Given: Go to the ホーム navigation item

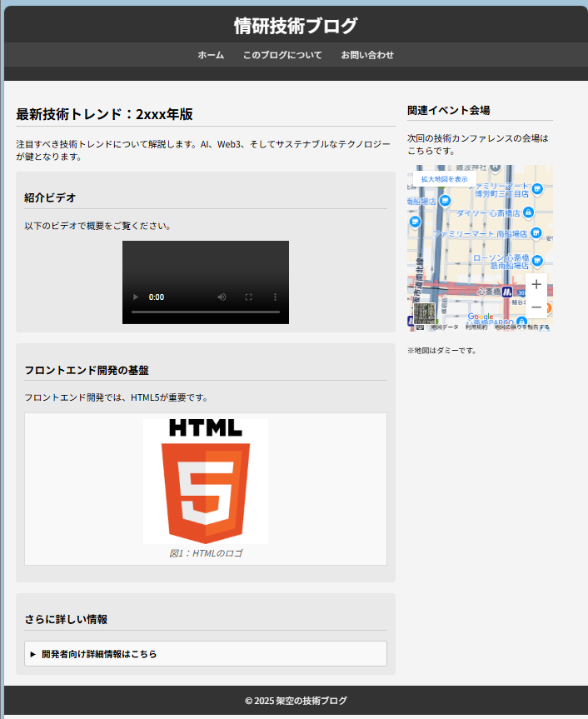Looking at the screenshot, I should coord(211,55).
